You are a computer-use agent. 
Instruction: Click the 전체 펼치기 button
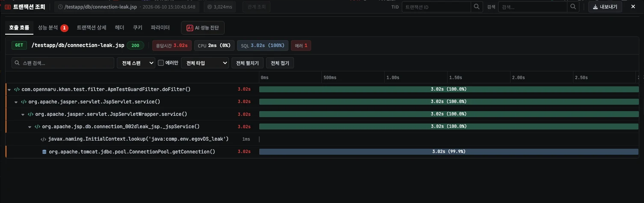(247, 63)
